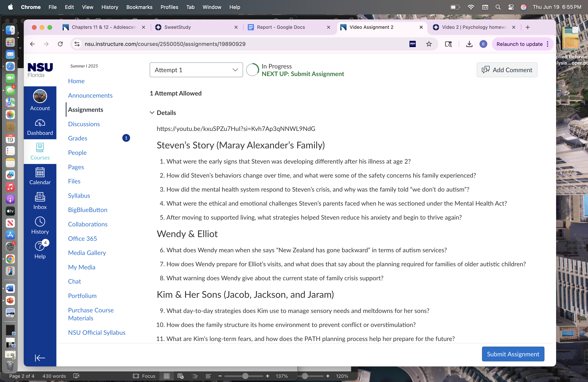The image size is (588, 382).
Task: Open the Canvas Inbox
Action: pos(40,201)
